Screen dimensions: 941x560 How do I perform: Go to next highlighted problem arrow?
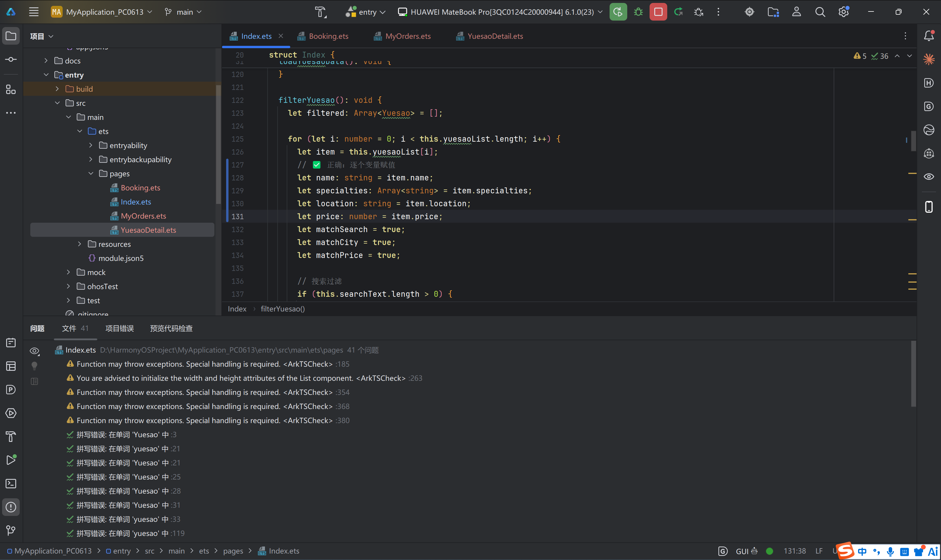coord(909,56)
